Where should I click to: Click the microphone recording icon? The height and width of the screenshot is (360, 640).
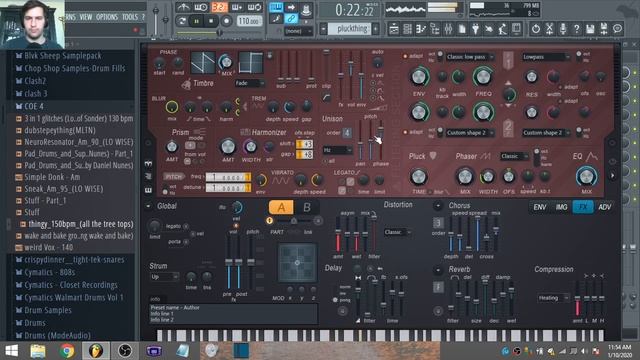[x=563, y=29]
